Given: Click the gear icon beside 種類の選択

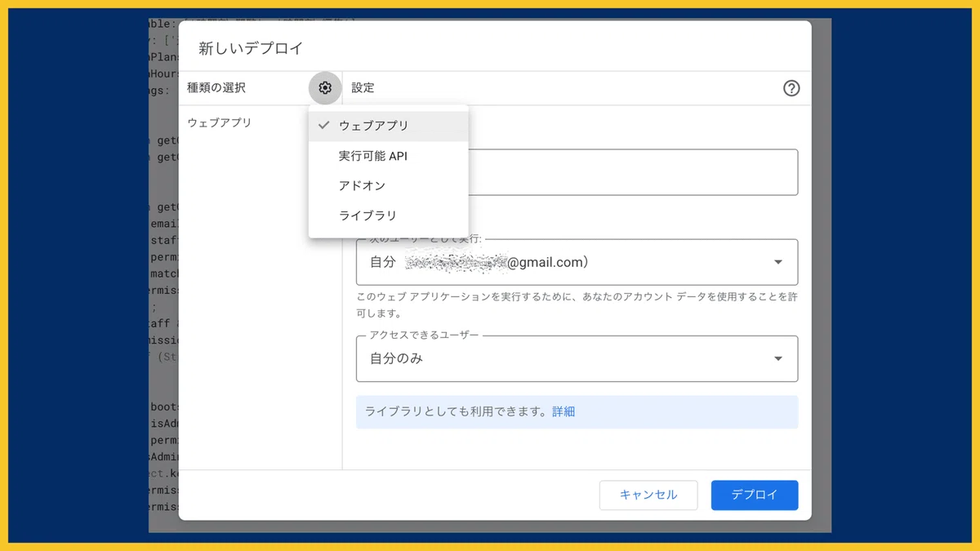Looking at the screenshot, I should click(x=325, y=88).
